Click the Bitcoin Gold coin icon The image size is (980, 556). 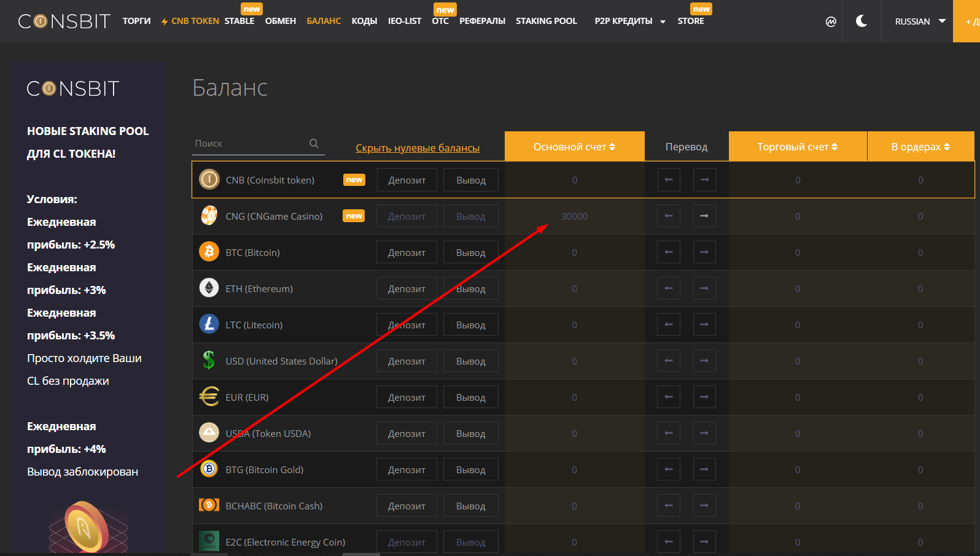pyautogui.click(x=209, y=469)
